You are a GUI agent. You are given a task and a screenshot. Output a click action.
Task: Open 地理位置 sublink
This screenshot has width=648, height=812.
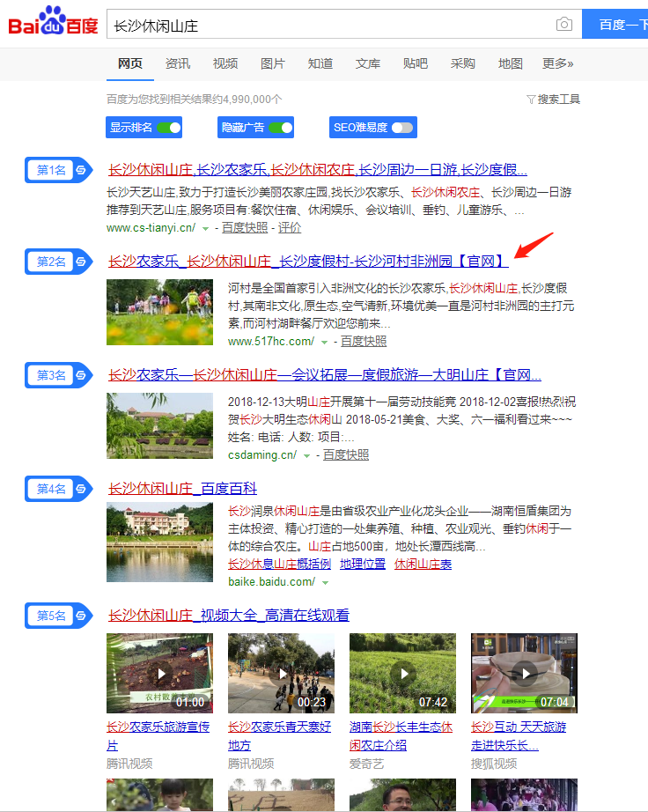tap(363, 565)
